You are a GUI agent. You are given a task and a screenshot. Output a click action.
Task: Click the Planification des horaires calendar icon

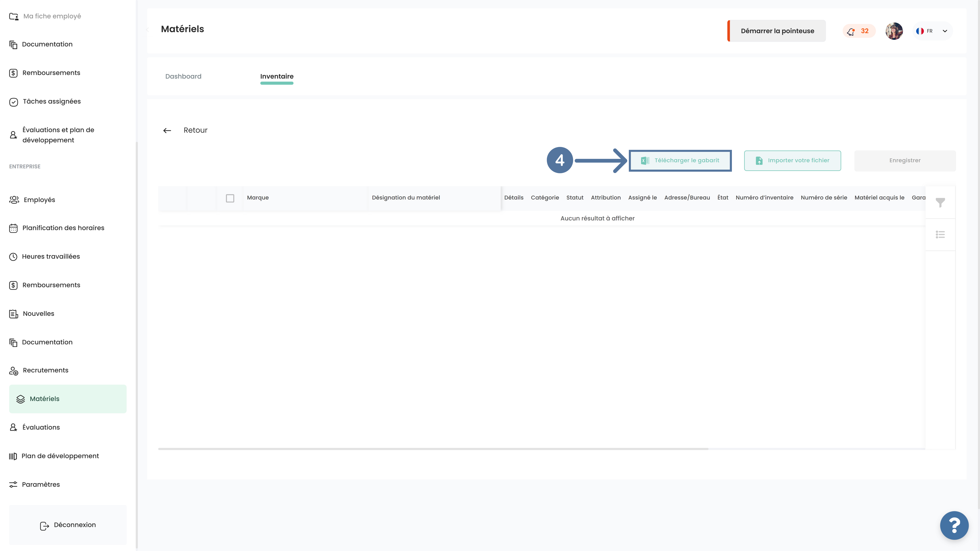[13, 228]
